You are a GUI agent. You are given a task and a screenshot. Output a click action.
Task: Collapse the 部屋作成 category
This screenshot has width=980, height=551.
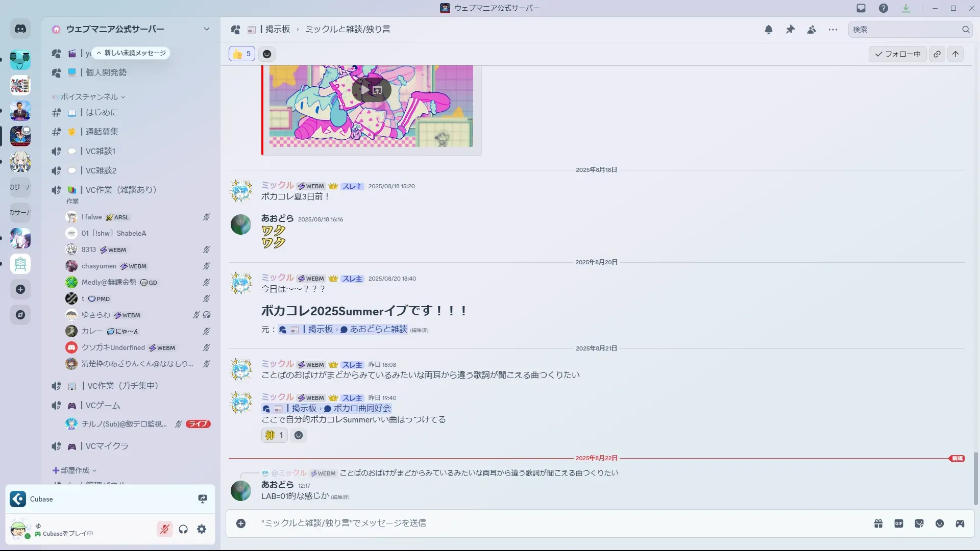click(x=75, y=470)
